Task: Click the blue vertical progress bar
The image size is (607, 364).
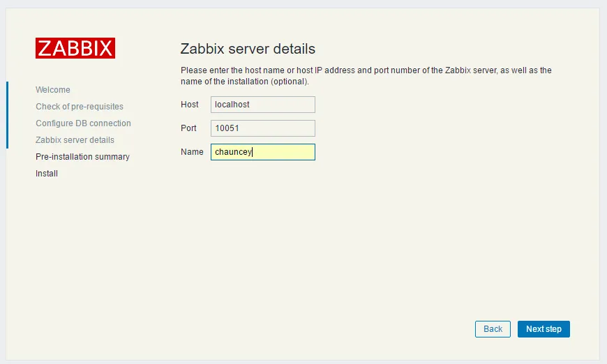Action: pos(7,115)
